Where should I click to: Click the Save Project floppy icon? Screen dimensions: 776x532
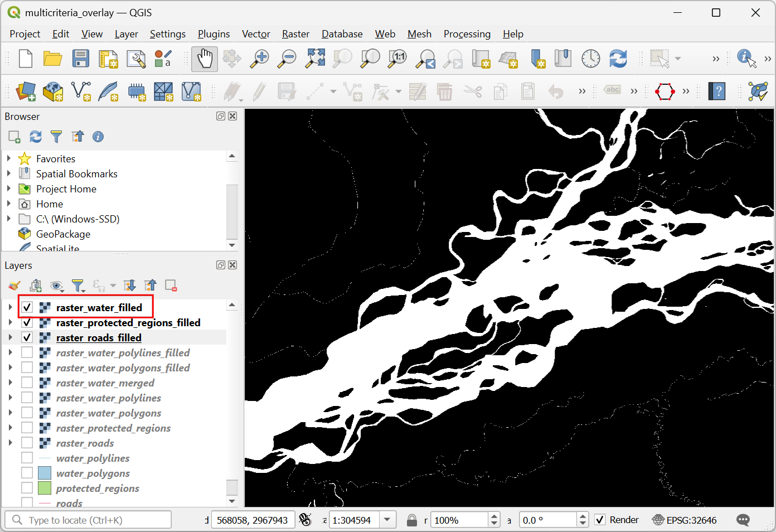[81, 59]
